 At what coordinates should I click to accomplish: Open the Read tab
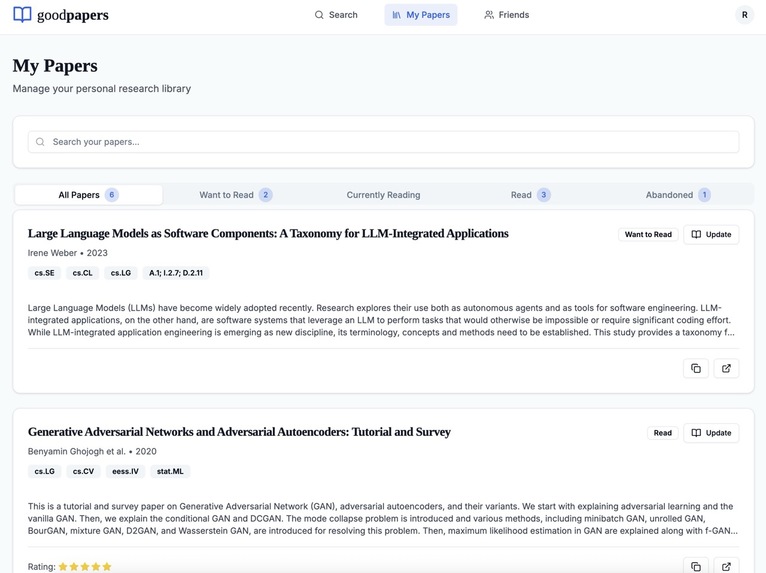pos(531,195)
